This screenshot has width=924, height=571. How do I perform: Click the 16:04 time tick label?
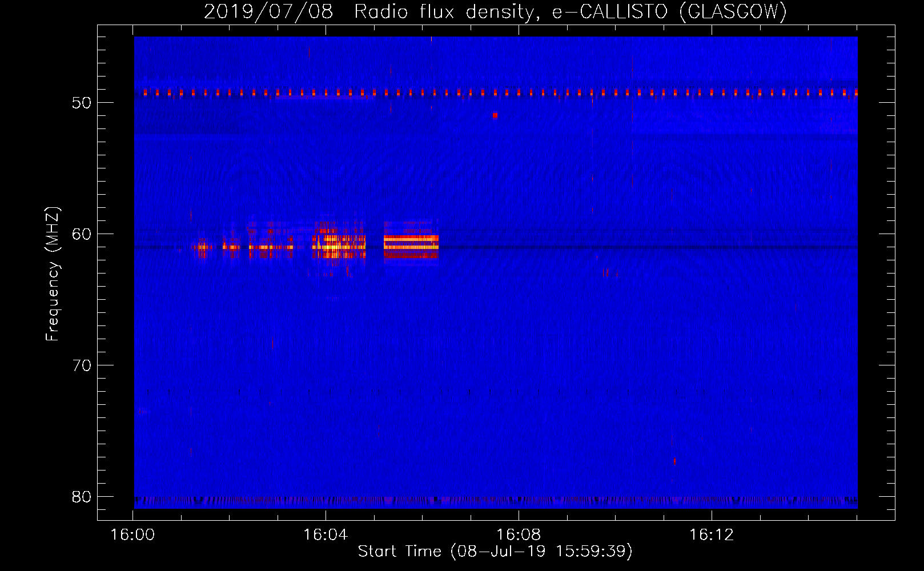click(326, 535)
